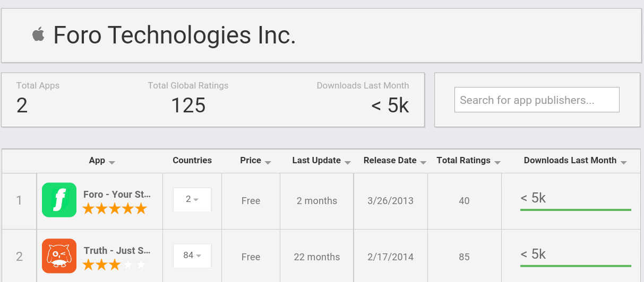Image resolution: width=644 pixels, height=282 pixels.
Task: Click the Foro downloads green progress bar
Action: [576, 210]
